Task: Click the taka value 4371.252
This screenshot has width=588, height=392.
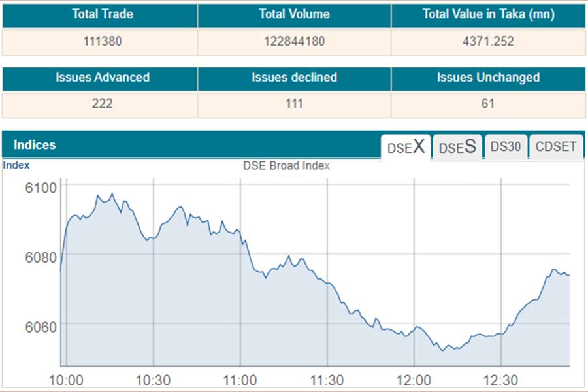Action: pyautogui.click(x=487, y=42)
